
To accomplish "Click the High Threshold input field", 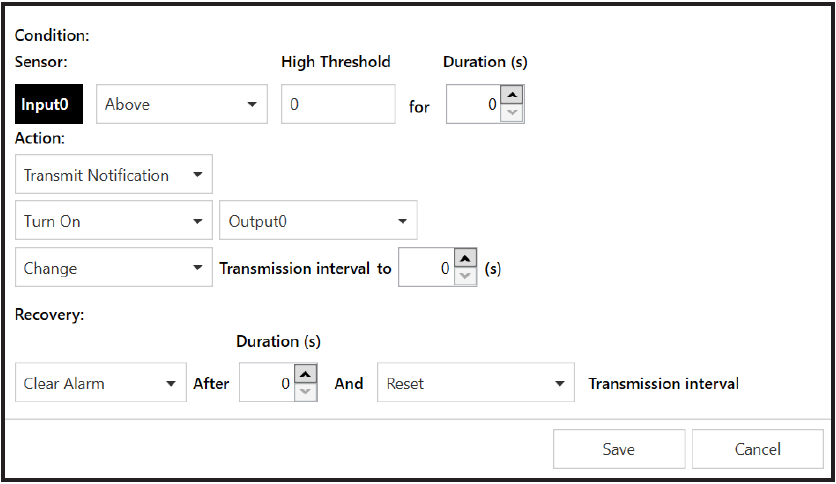I will coord(338,104).
